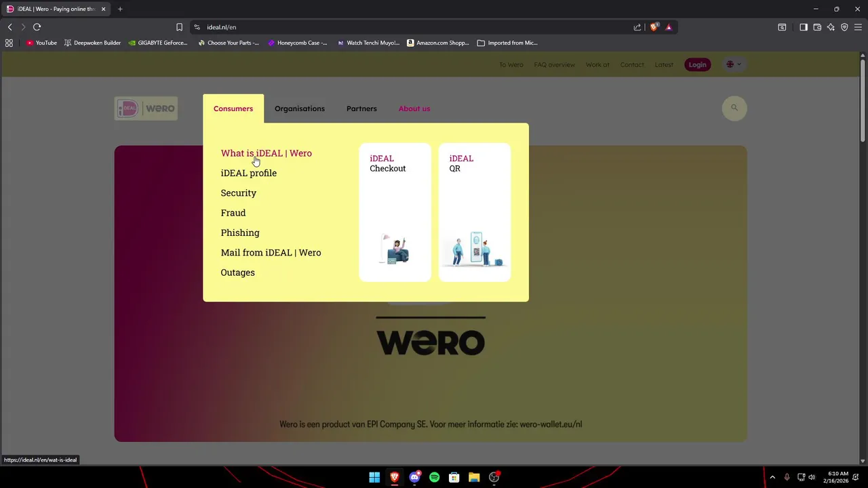868x488 pixels.
Task: Open Discord from the taskbar
Action: point(414,477)
